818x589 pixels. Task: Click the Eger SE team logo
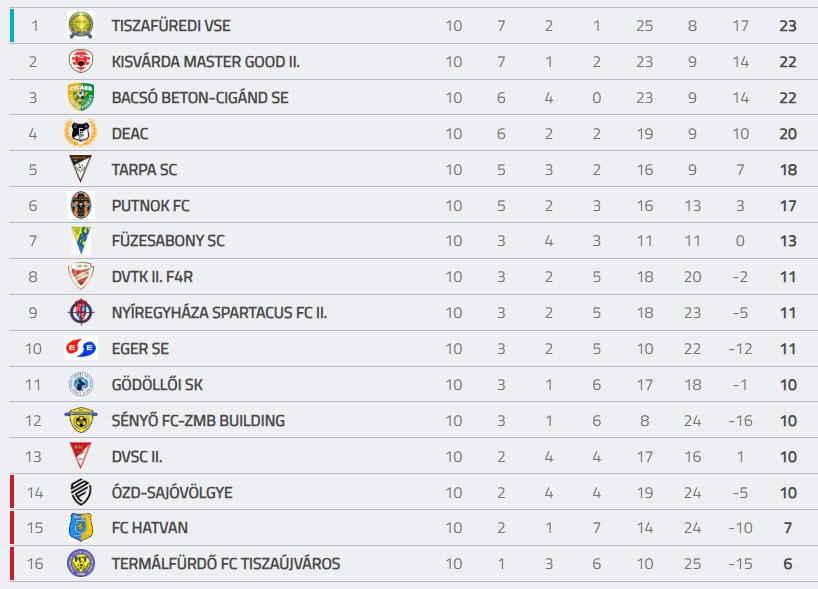[x=80, y=348]
